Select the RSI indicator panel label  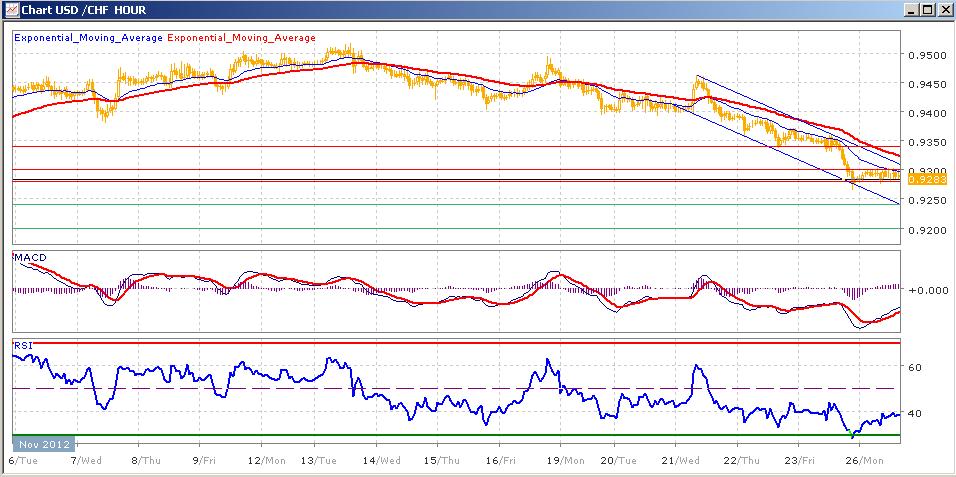tap(22, 345)
